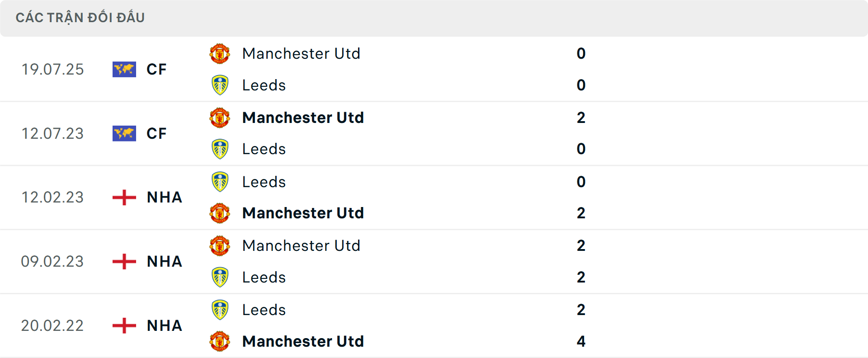Open Manchester Utd from the 09.02.23 match
This screenshot has height=358, width=868.
click(x=301, y=245)
